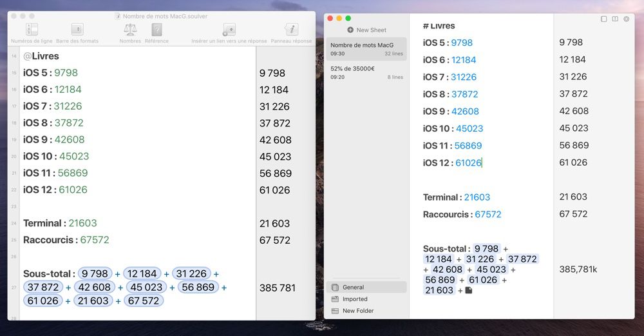Click line "iOS 12 : 61026" in right window
644x336 pixels.
click(x=452, y=163)
